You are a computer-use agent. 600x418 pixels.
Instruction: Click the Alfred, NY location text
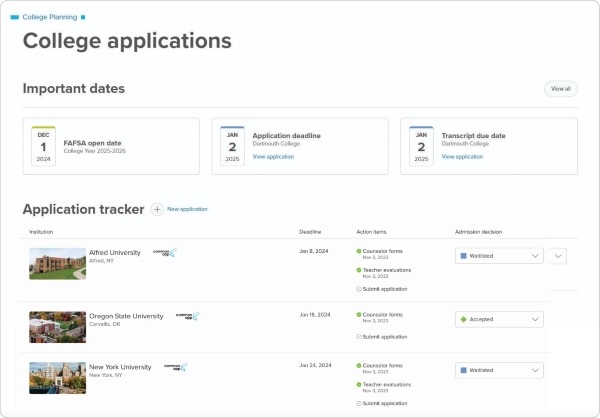click(101, 261)
